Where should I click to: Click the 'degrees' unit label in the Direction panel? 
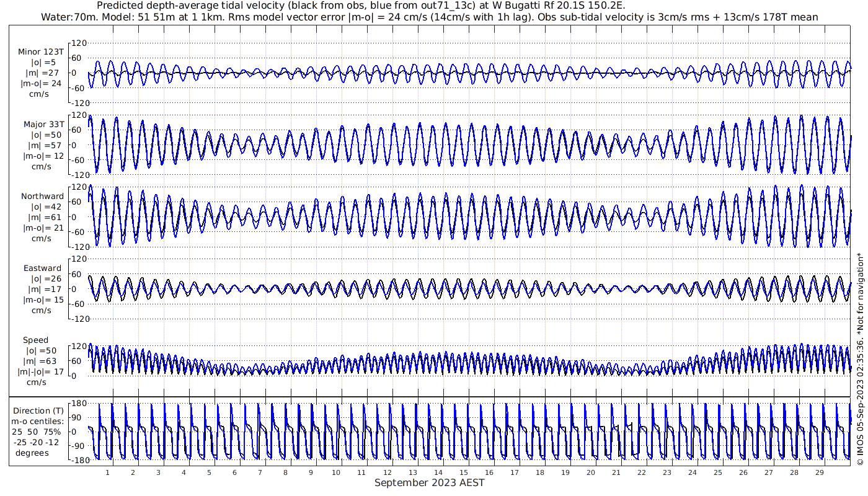(33, 453)
